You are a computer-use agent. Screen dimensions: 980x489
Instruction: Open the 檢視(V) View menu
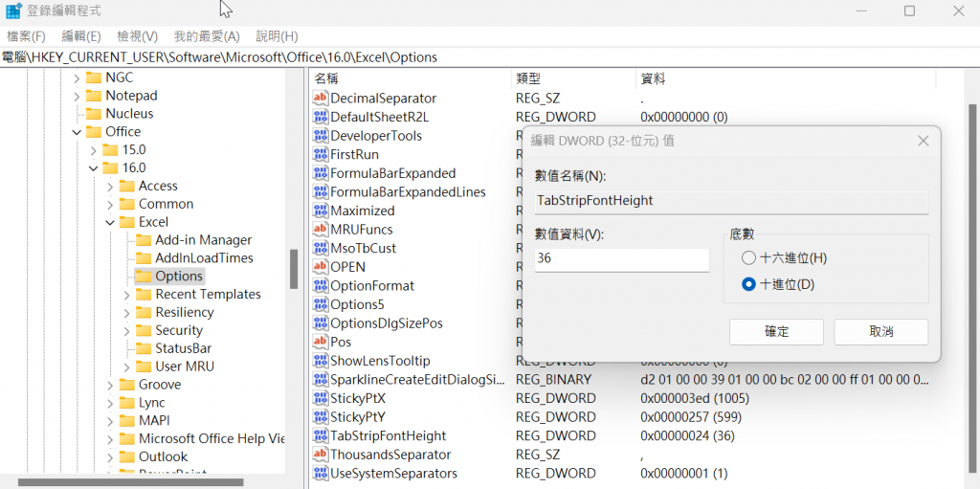pyautogui.click(x=138, y=36)
